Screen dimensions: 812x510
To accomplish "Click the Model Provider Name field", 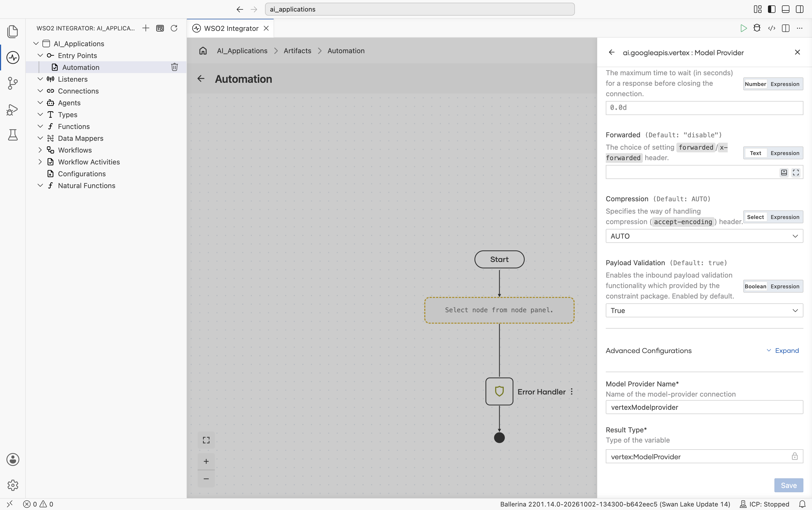I will (x=704, y=407).
